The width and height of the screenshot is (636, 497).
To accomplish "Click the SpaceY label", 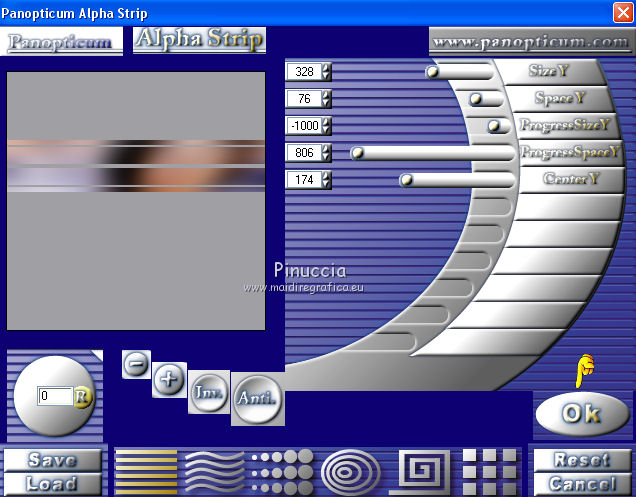I will 560,98.
